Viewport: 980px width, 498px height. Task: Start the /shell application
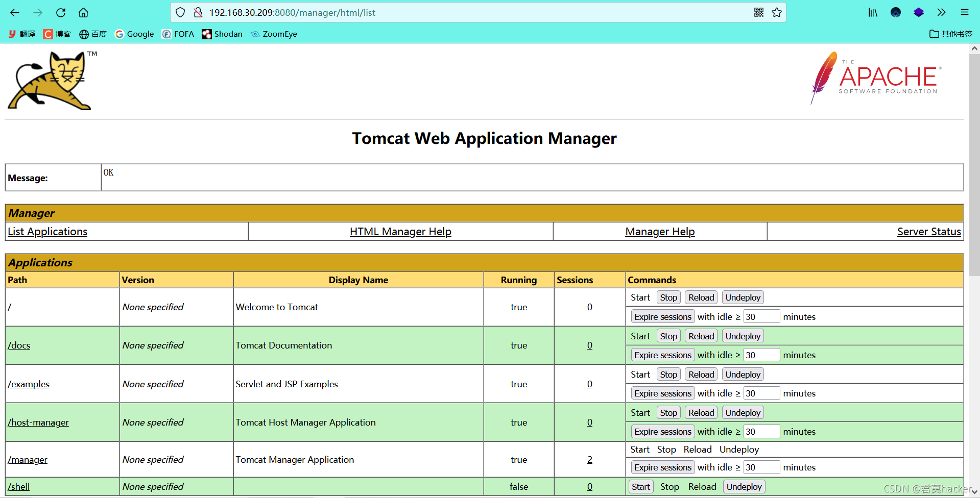[x=641, y=486]
